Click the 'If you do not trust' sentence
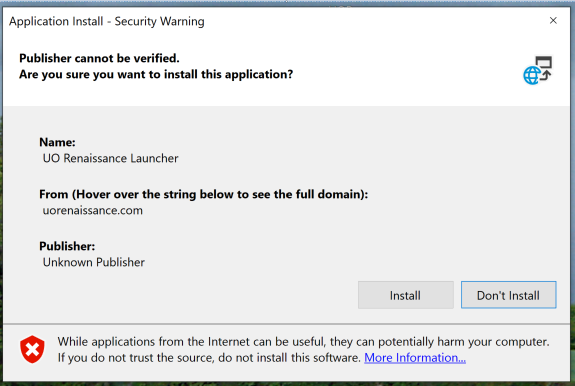 (x=209, y=358)
